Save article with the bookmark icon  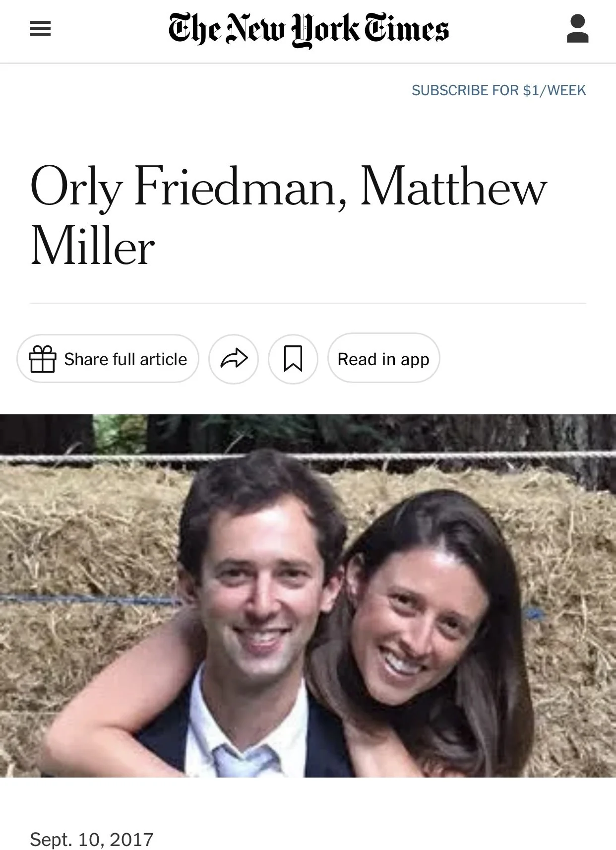pyautogui.click(x=293, y=359)
